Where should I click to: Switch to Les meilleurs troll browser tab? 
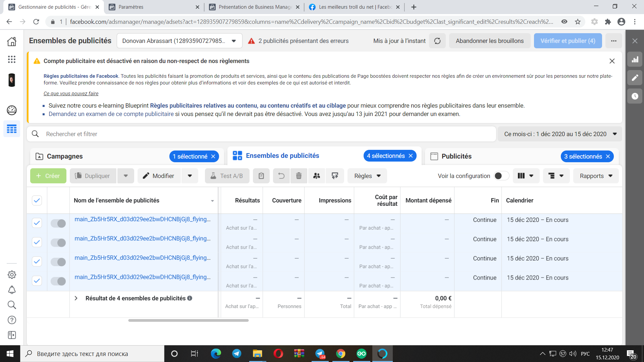coord(354,7)
